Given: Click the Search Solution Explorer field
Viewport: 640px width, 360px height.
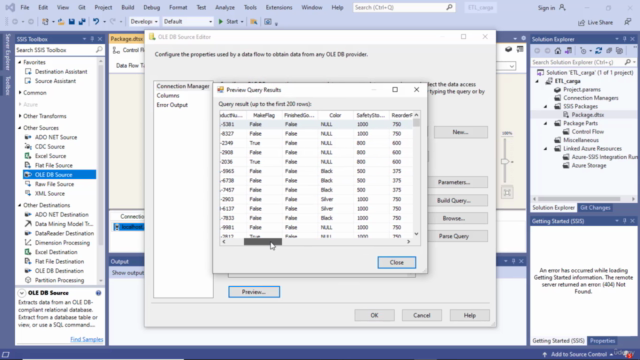Looking at the screenshot, I should point(577,62).
